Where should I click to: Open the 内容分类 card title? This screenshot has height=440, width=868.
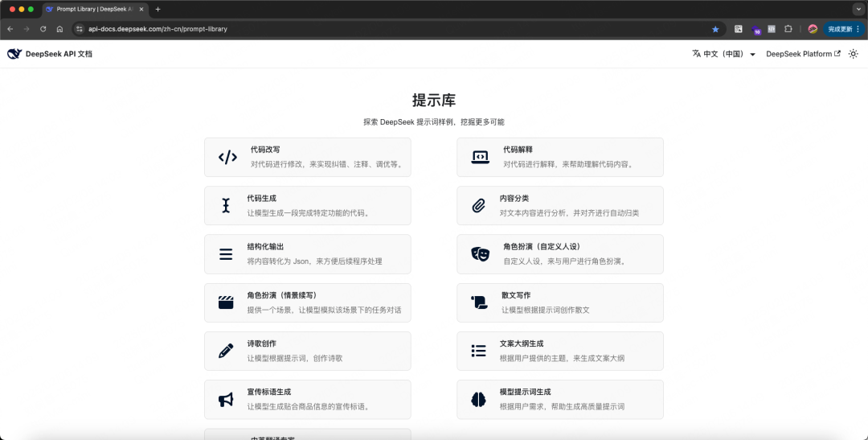(x=514, y=199)
